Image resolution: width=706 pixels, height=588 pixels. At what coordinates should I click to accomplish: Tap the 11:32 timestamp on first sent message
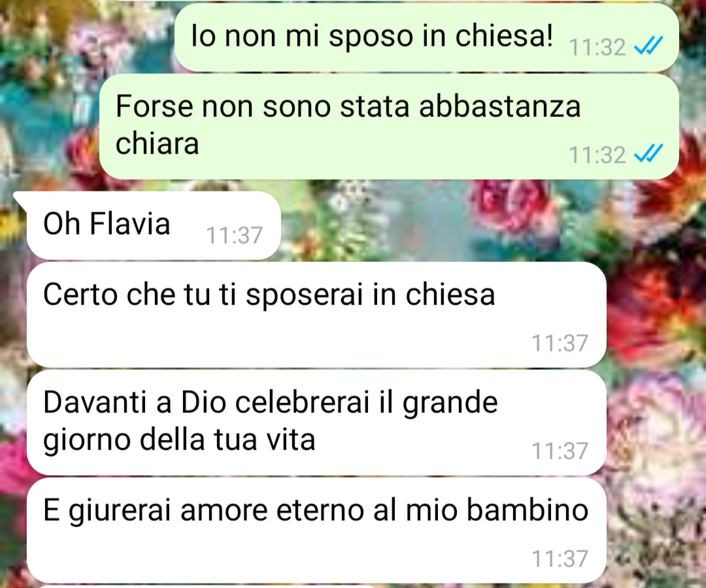(x=597, y=47)
